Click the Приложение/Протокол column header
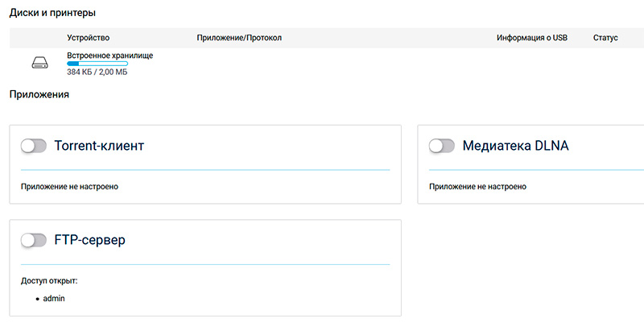 (x=239, y=38)
